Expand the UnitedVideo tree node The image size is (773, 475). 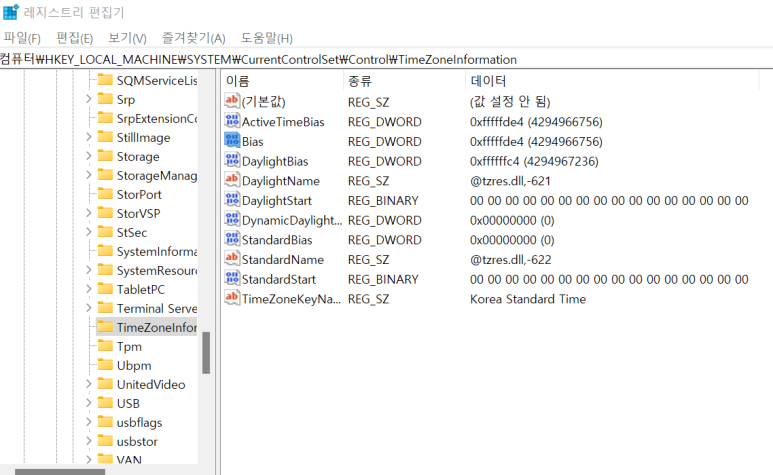(x=89, y=384)
